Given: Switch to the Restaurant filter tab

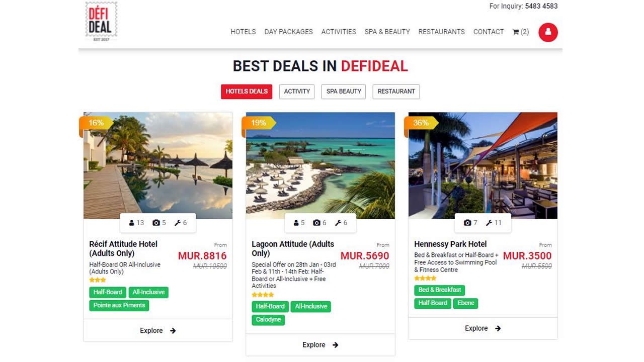Looking at the screenshot, I should pyautogui.click(x=396, y=92).
